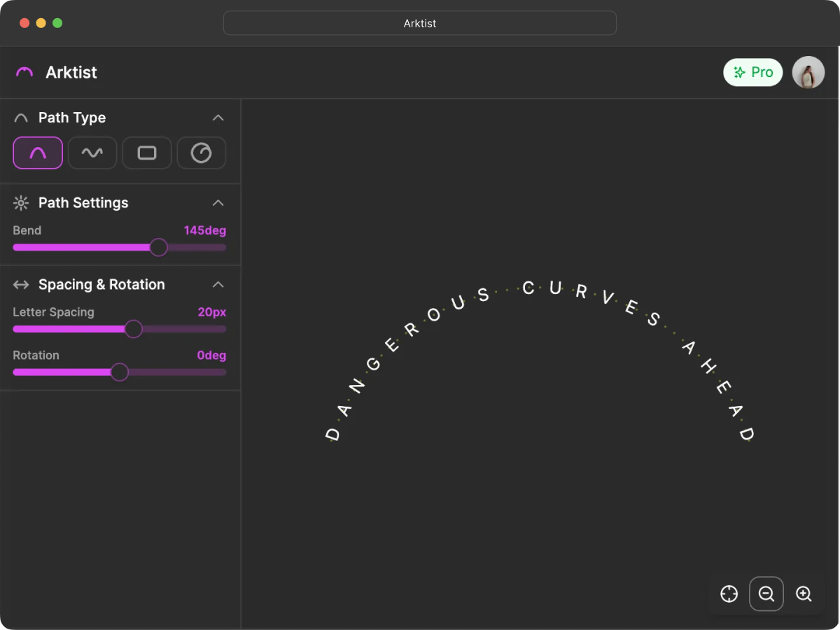Click the Spacing & Rotation arrows icon

(20, 284)
